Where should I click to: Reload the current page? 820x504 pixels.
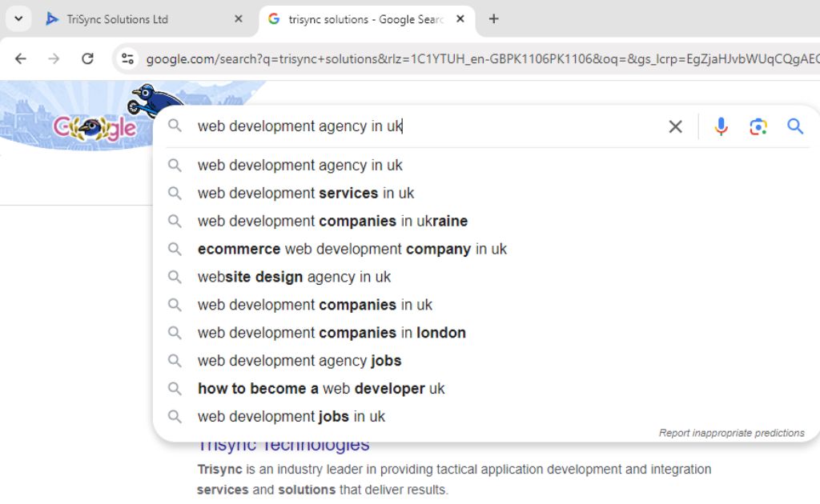pos(87,58)
